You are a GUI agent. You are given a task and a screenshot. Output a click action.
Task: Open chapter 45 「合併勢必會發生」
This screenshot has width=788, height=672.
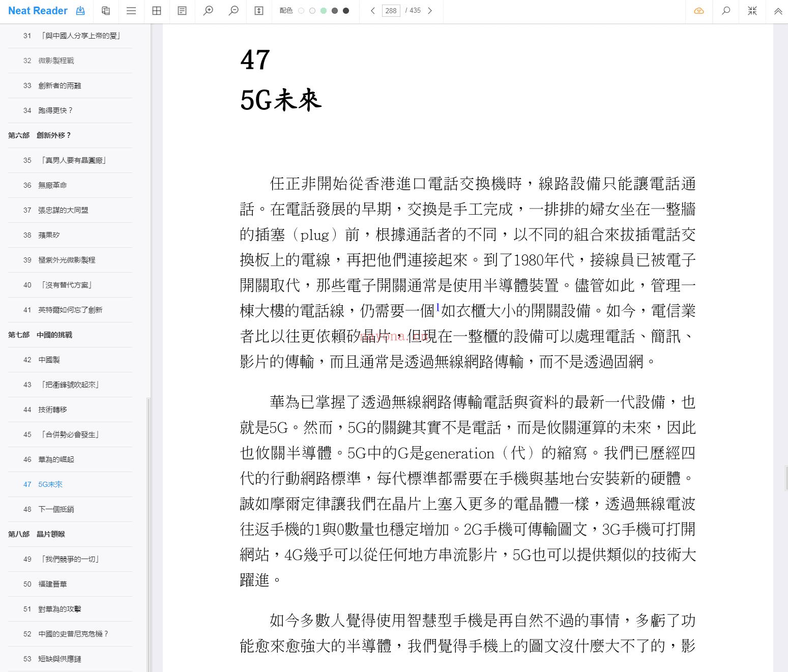(70, 434)
